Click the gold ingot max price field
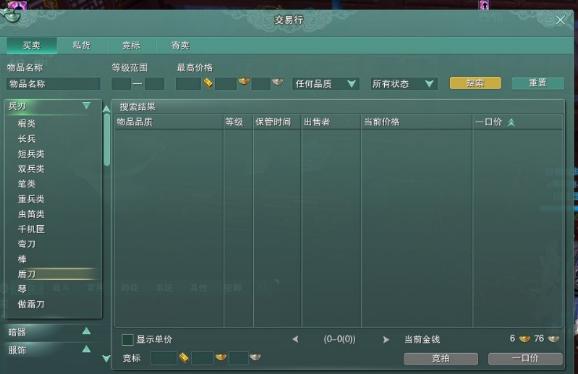This screenshot has width=578, height=374. click(x=226, y=84)
